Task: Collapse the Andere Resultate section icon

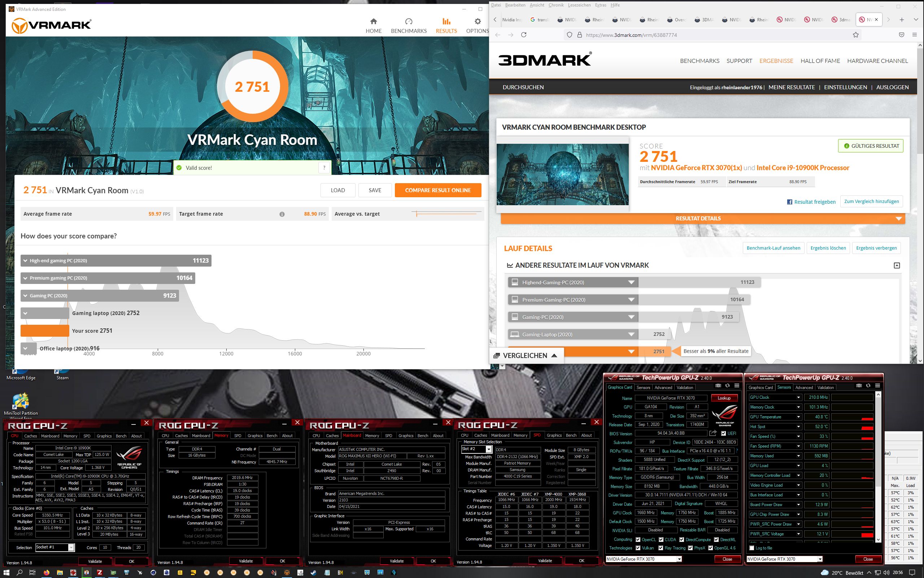Action: 897,265
